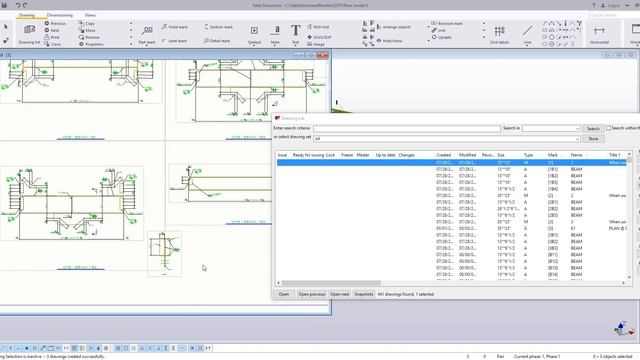Click the large Text tool icon

296,30
